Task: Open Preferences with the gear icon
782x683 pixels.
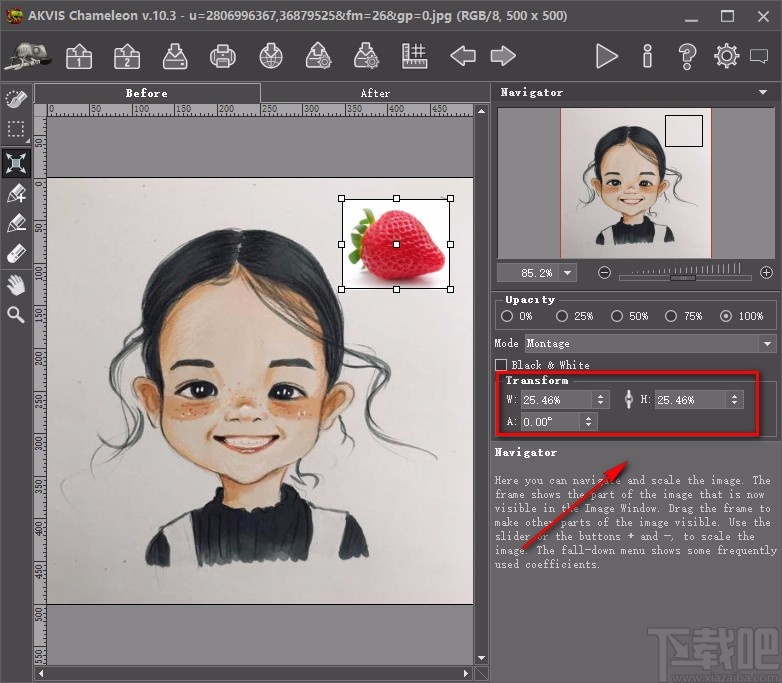Action: point(727,56)
